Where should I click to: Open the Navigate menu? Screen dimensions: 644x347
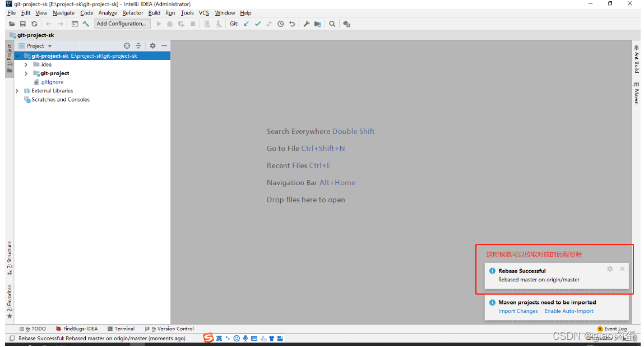pyautogui.click(x=64, y=13)
